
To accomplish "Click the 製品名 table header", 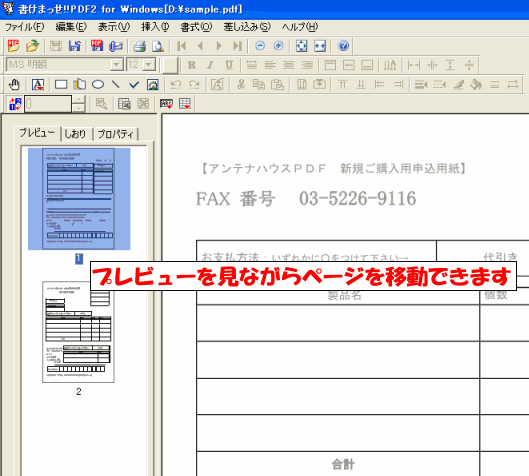I will tap(344, 296).
